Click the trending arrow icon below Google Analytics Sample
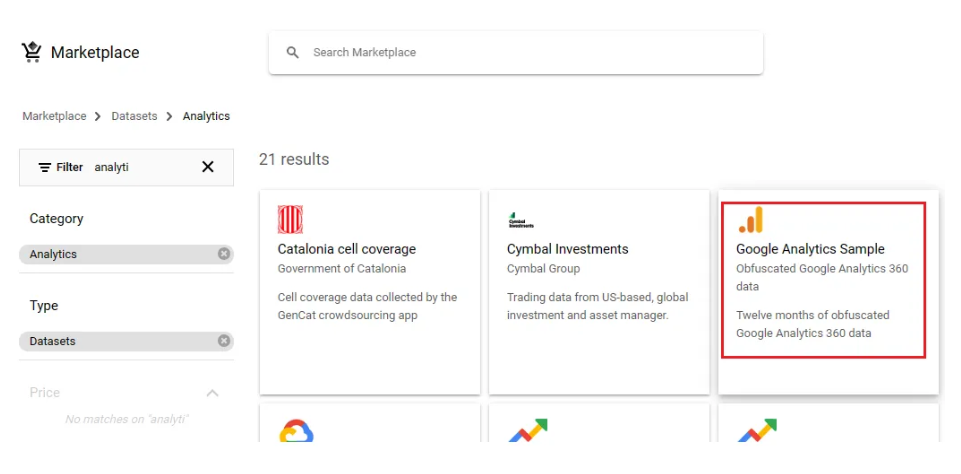 point(757,430)
